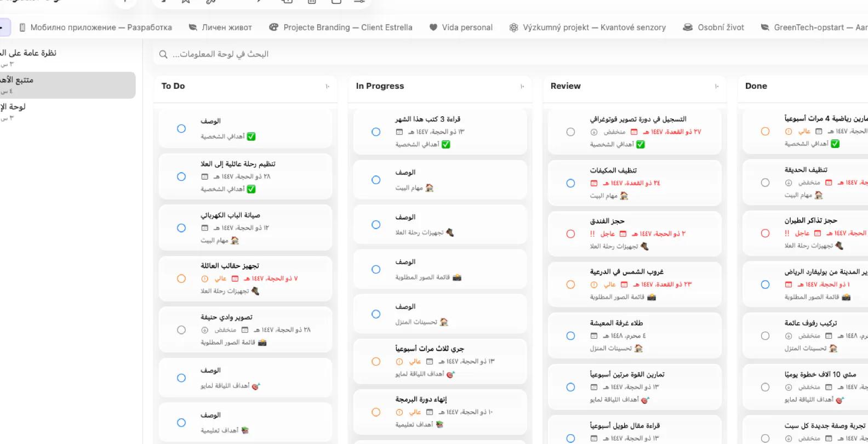Click calendar icon on طلاء غرفة المعيشة card

point(594,336)
